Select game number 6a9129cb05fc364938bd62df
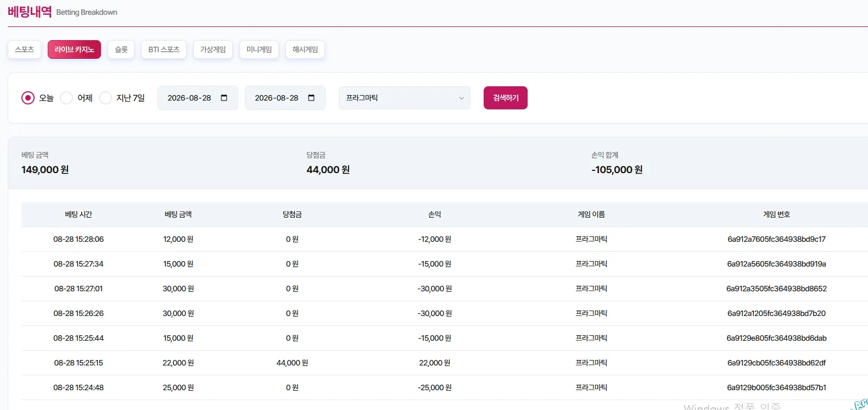868x410 pixels. [776, 363]
